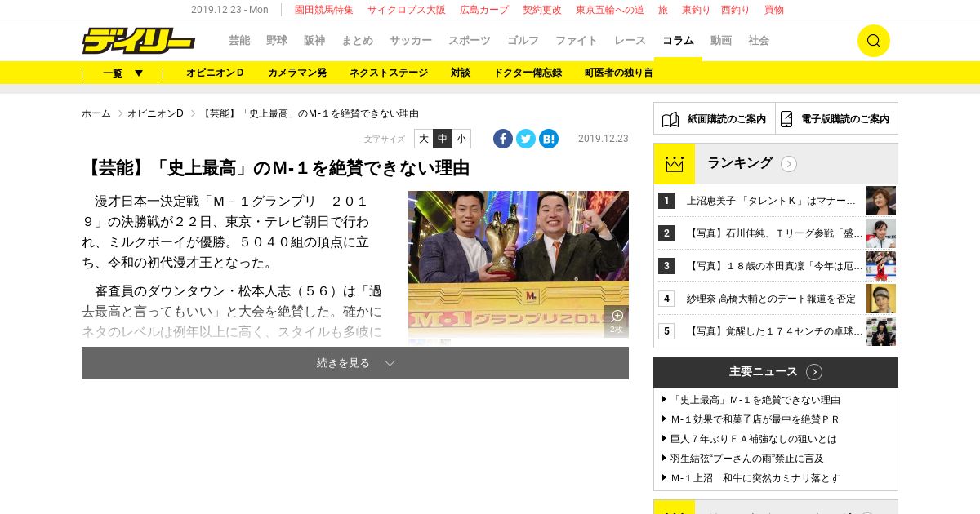Click the thumbnail photo for ranking item 4
The image size is (980, 514).
point(881,299)
